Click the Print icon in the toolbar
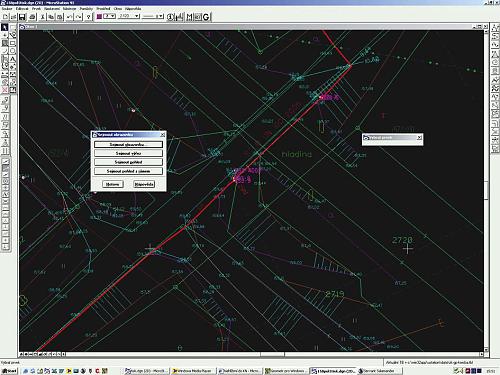This screenshot has height=375, width=500. tap(32, 17)
